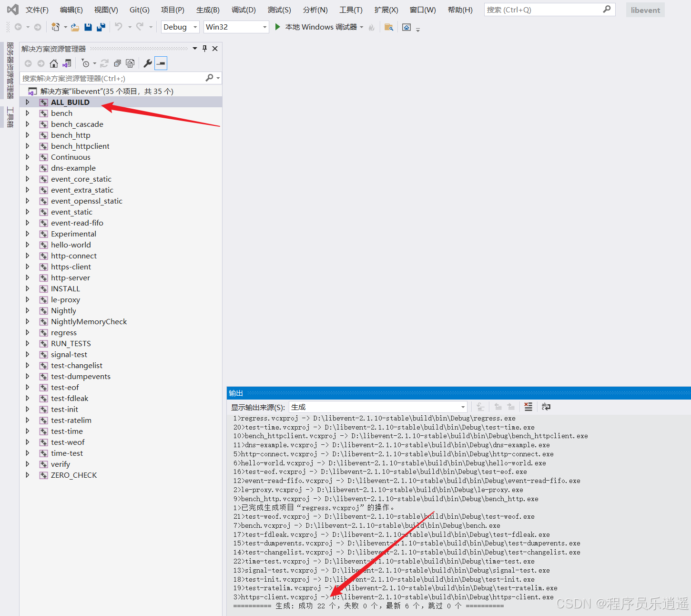This screenshot has width=691, height=616.
Task: Open Properties via the wrench icon
Action: pyautogui.click(x=148, y=63)
